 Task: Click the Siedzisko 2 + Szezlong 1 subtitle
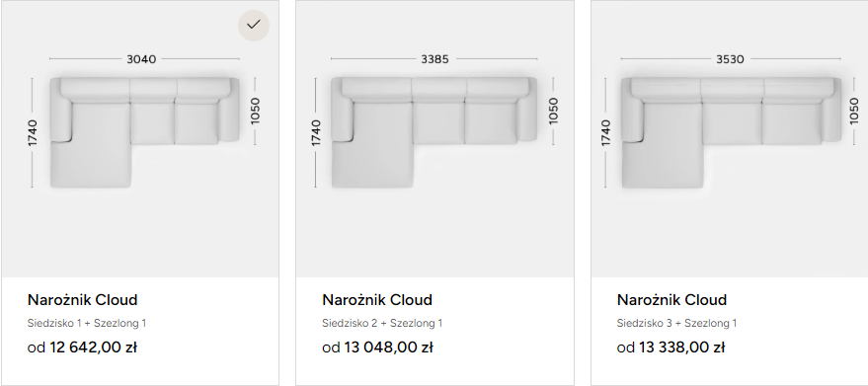382,323
